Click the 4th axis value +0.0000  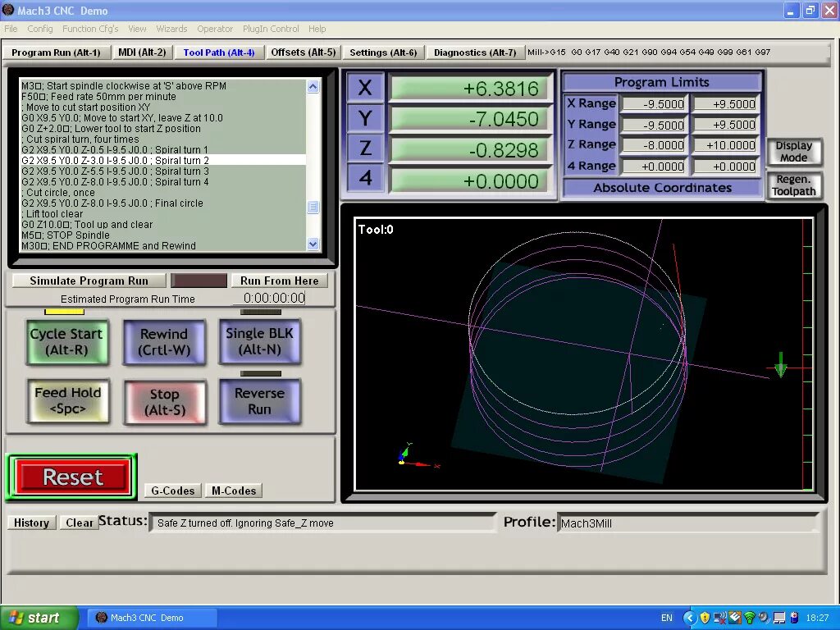coord(470,181)
